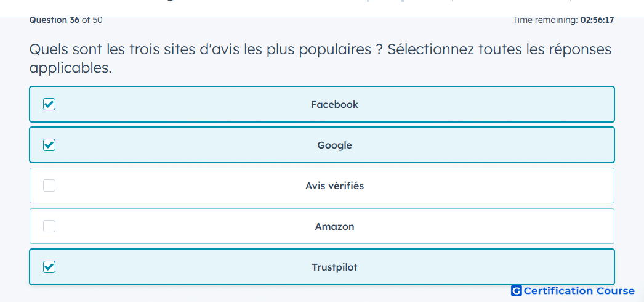Click the bold number 36 in counter

[74, 20]
